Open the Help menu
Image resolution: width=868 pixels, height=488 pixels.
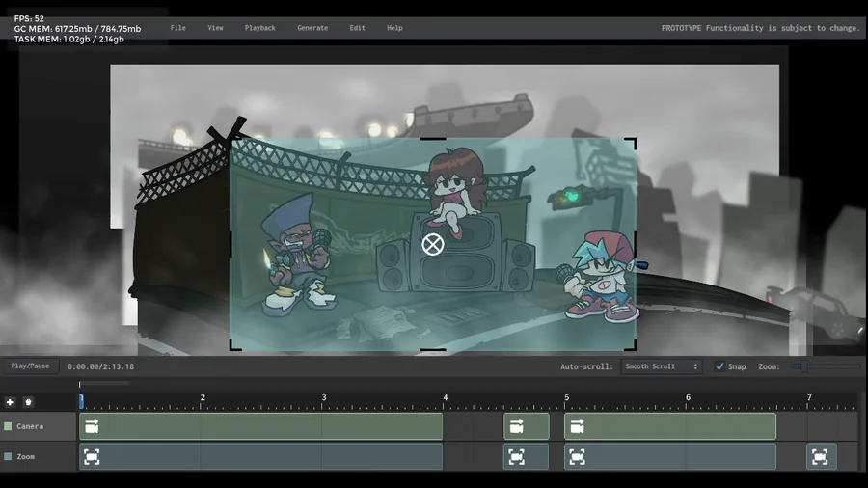tap(394, 28)
